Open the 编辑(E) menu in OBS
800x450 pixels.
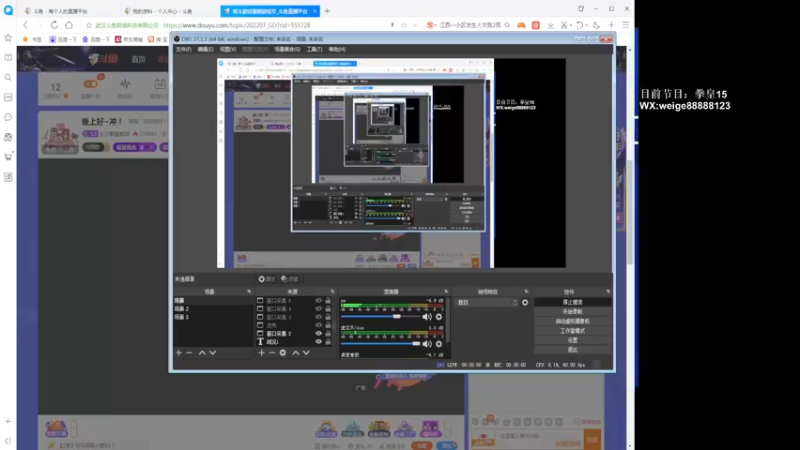[205, 49]
